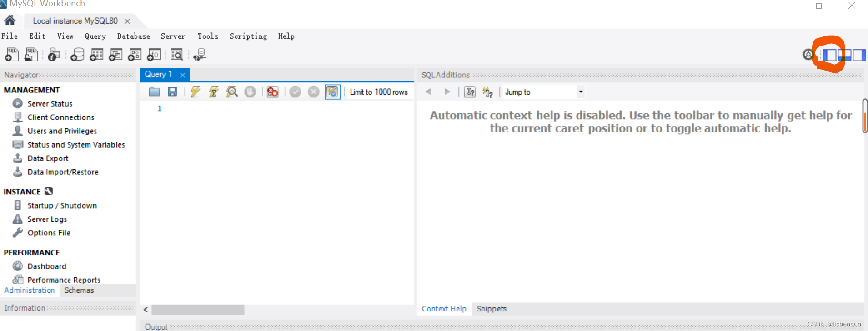Open a SQL script file in new tab

click(31, 55)
